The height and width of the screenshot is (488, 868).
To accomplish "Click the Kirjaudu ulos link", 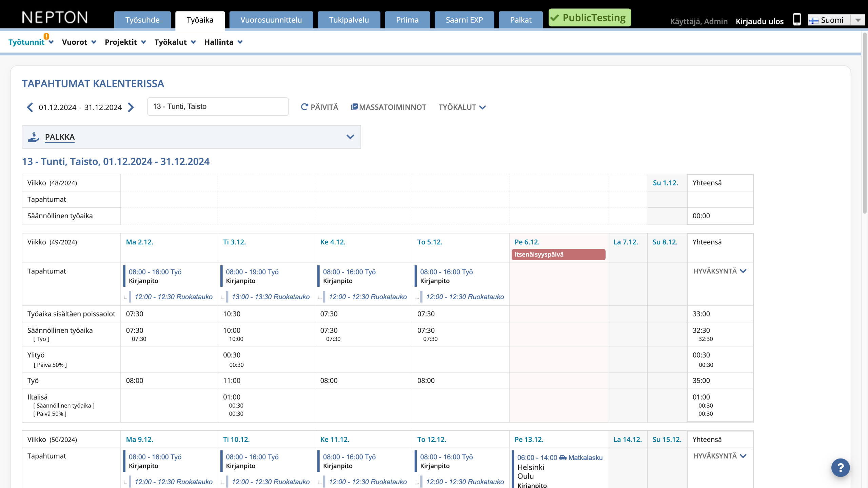I will [x=759, y=21].
